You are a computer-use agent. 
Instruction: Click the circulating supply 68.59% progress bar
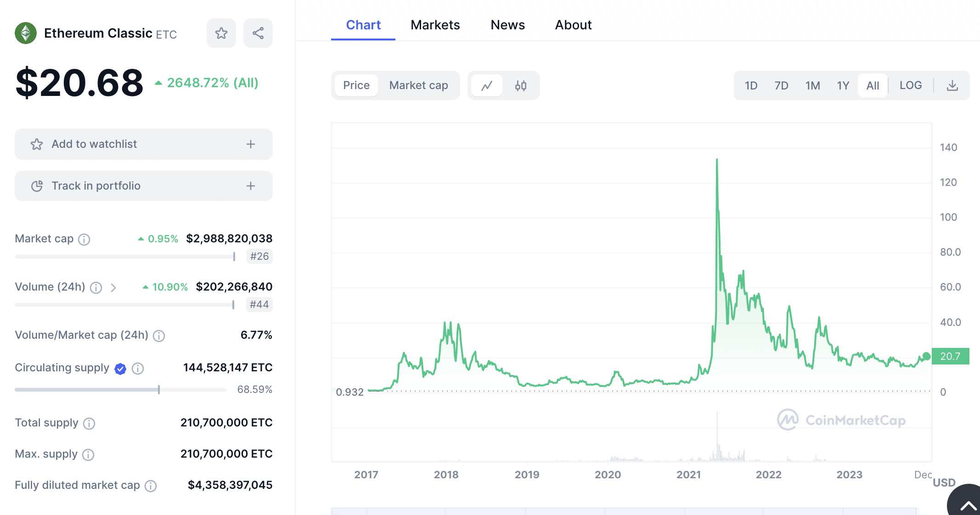point(120,390)
